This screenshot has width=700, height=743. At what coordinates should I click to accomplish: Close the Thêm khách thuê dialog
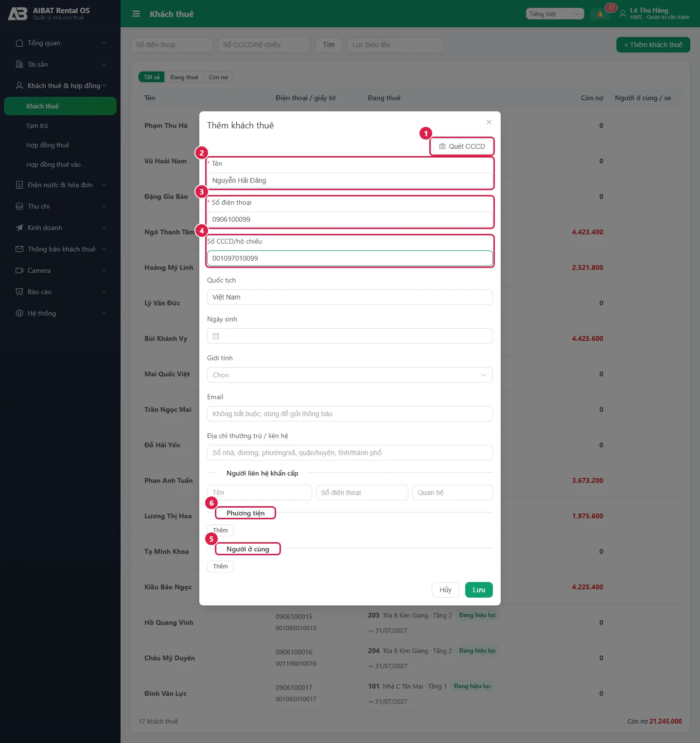(x=489, y=122)
